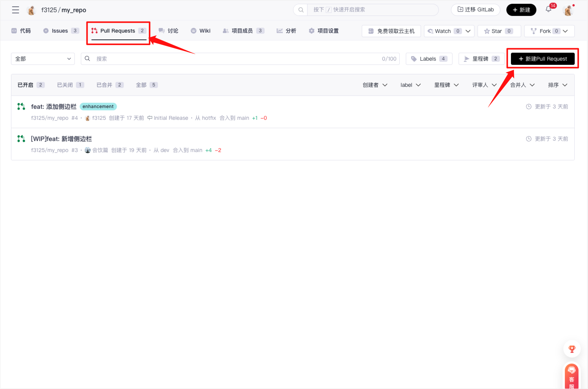Viewport: 588px width, 389px height.
Task: Click the trophy icon floating button
Action: click(x=572, y=349)
